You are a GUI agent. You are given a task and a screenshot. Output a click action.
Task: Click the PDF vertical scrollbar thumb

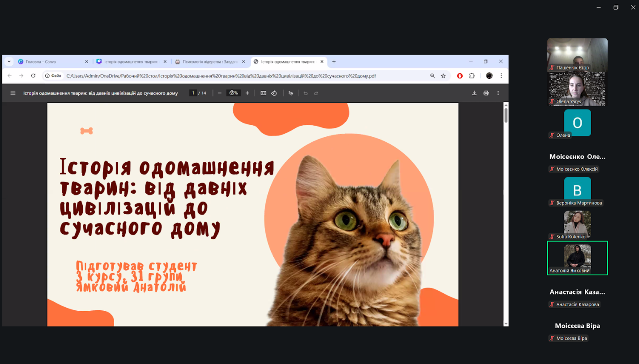pyautogui.click(x=506, y=114)
